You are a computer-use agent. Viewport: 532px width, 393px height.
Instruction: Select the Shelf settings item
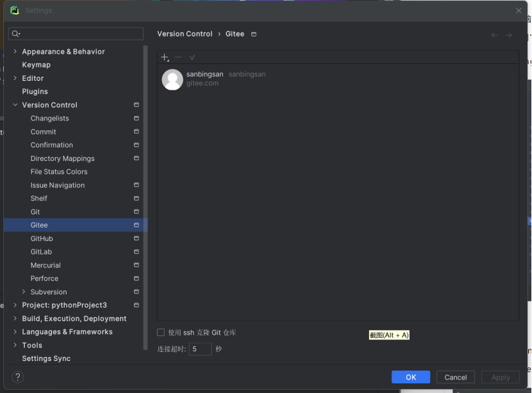(x=38, y=198)
